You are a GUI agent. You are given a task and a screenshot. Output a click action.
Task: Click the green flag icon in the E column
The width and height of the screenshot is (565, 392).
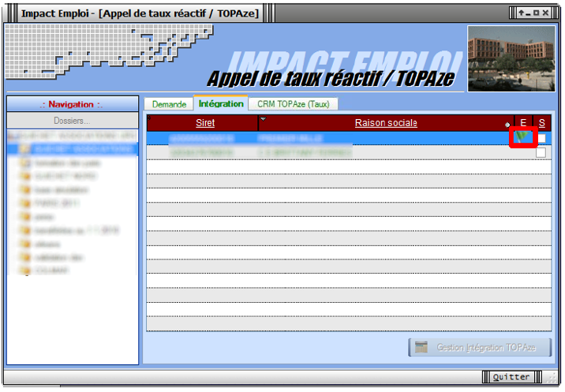(x=522, y=136)
